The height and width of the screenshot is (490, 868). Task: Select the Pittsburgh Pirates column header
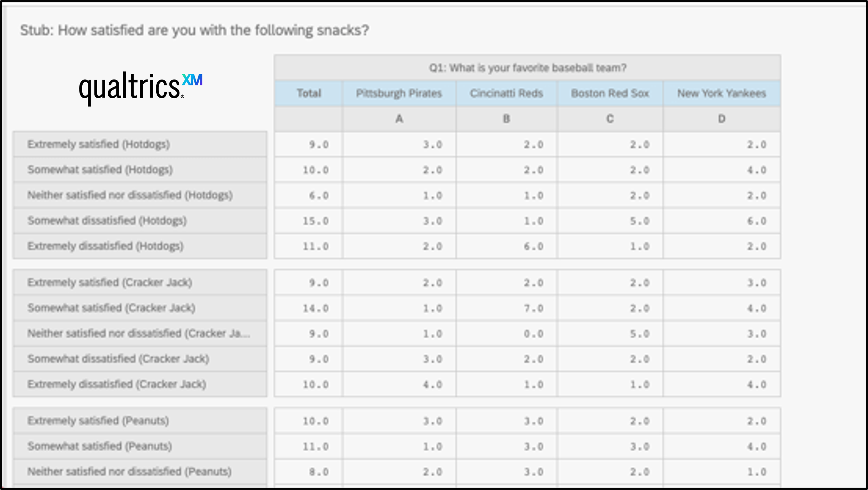[x=399, y=93]
